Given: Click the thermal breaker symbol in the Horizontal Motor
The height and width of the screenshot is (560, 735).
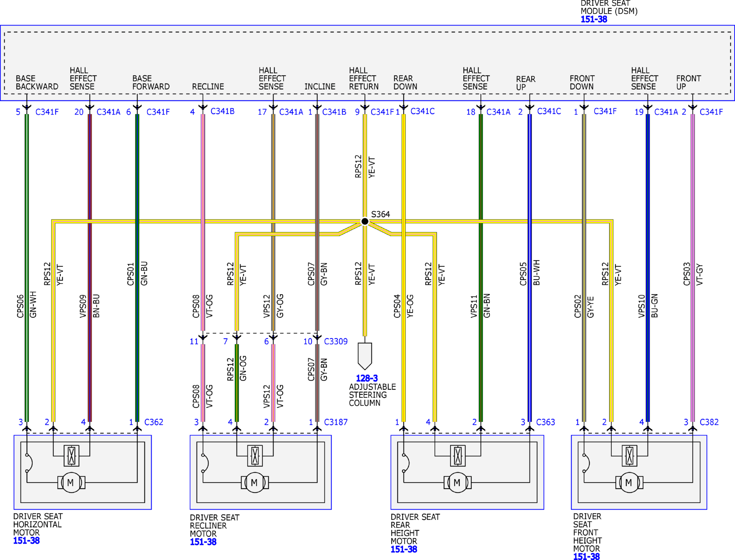Looking at the screenshot, I should pyautogui.click(x=28, y=463).
